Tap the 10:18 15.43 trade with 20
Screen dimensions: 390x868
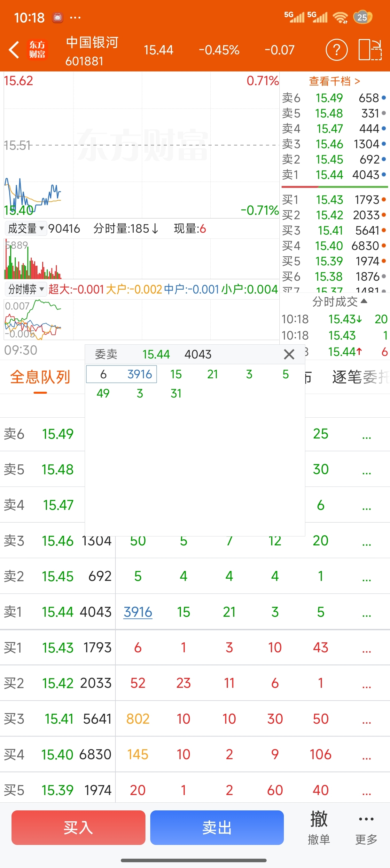[x=334, y=319]
